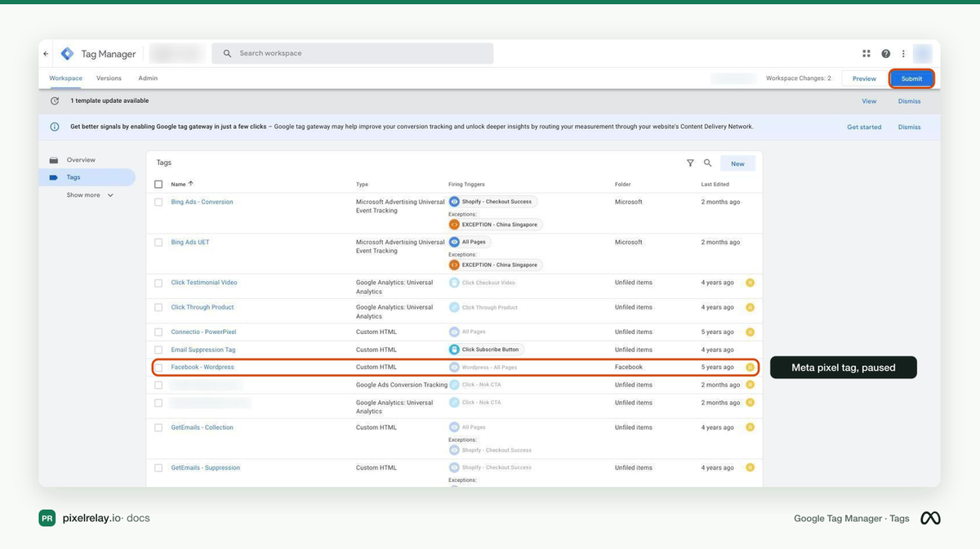Click the back arrow beside Tag Manager

(x=47, y=54)
